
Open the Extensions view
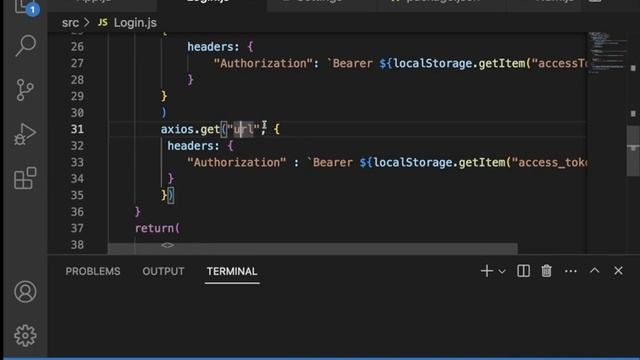(25, 178)
